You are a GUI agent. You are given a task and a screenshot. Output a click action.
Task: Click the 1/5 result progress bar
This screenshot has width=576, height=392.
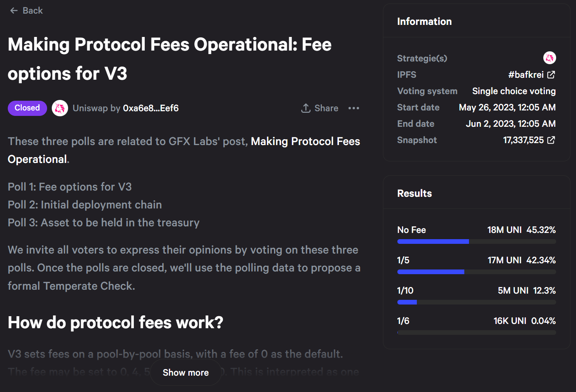point(476,272)
